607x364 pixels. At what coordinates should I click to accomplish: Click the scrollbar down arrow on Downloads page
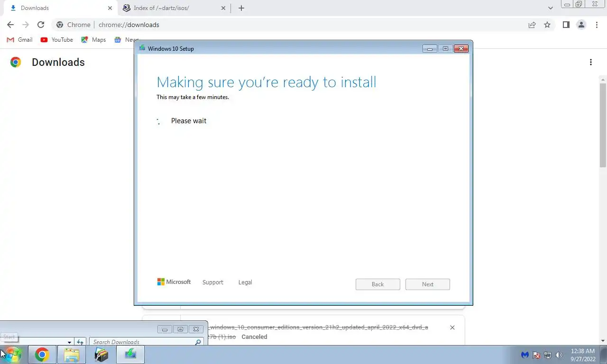point(603,341)
